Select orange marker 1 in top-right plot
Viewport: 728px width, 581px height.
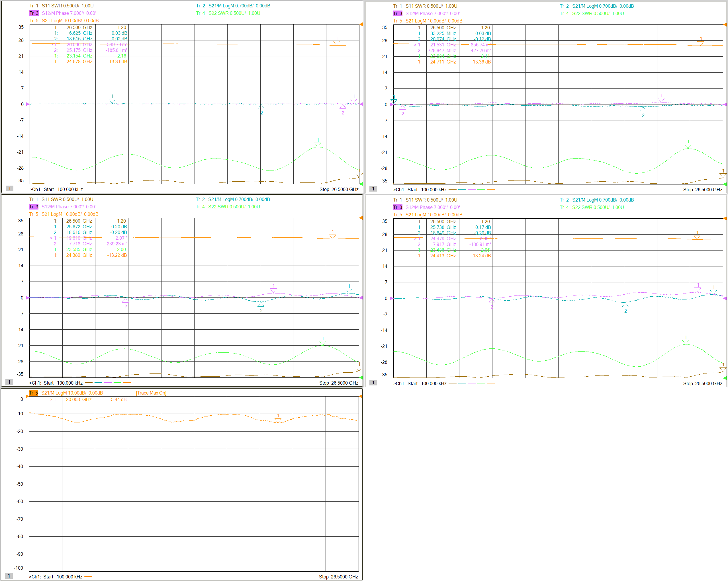click(x=701, y=43)
